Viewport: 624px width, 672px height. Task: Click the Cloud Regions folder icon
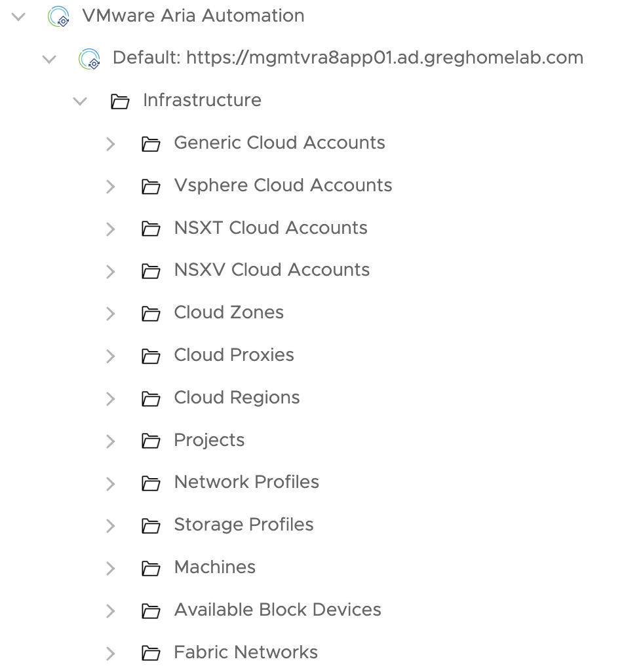tap(151, 399)
